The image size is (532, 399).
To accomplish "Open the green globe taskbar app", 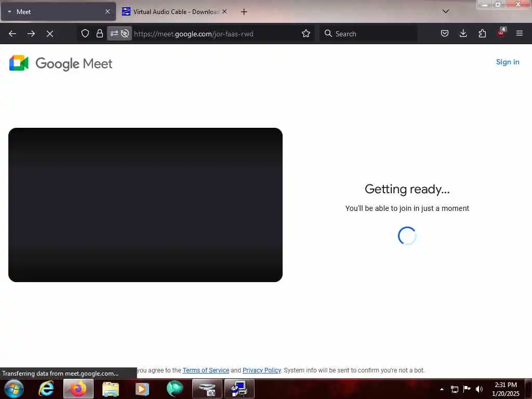I will (175, 389).
